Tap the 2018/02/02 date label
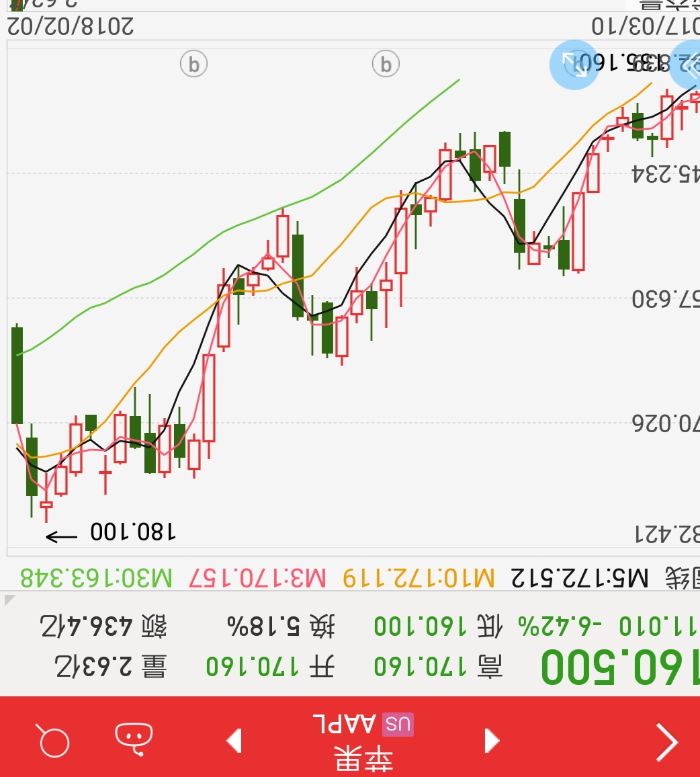 coord(70,26)
